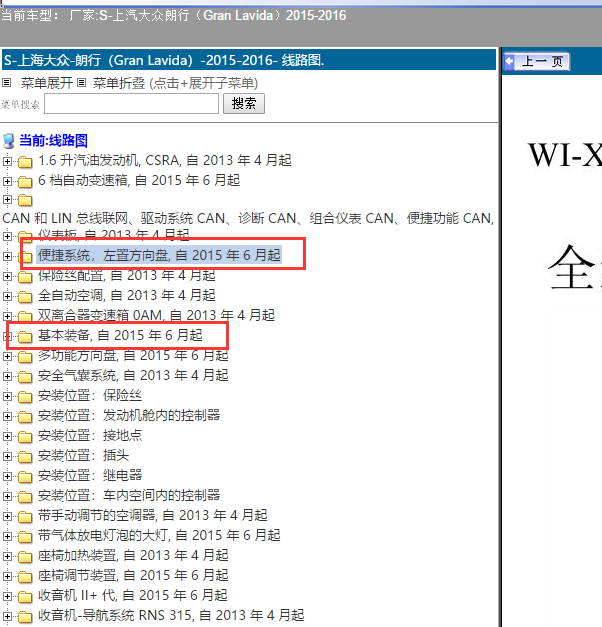Expand 安装位置：继电器 node
This screenshot has height=627, width=602.
7,476
